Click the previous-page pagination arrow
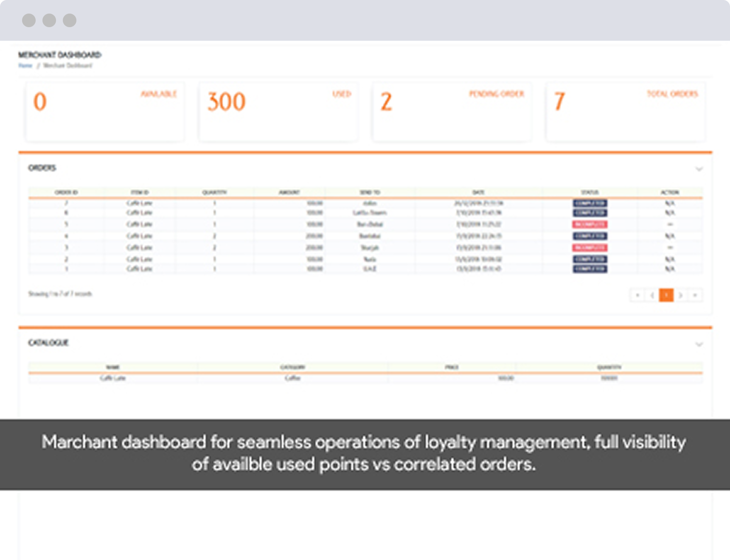Image resolution: width=730 pixels, height=560 pixels. click(652, 295)
